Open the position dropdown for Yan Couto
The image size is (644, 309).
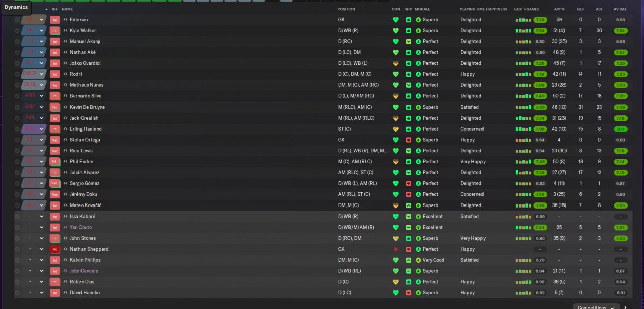[42, 227]
